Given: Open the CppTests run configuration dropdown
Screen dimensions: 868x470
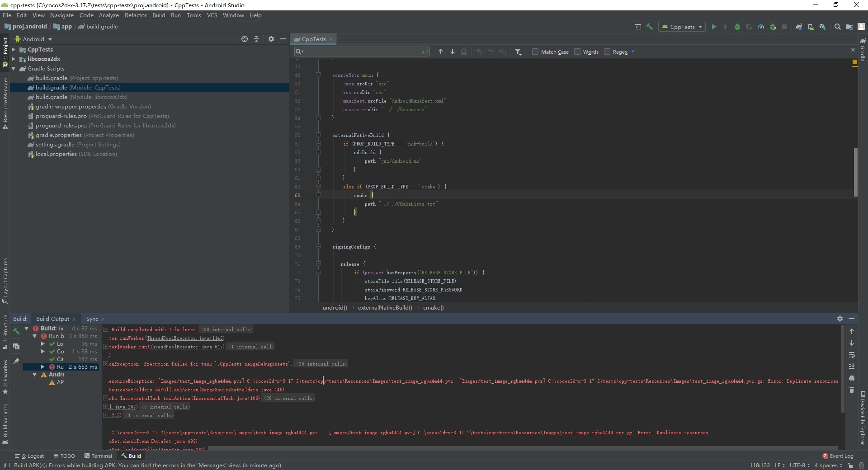Looking at the screenshot, I should [x=682, y=27].
